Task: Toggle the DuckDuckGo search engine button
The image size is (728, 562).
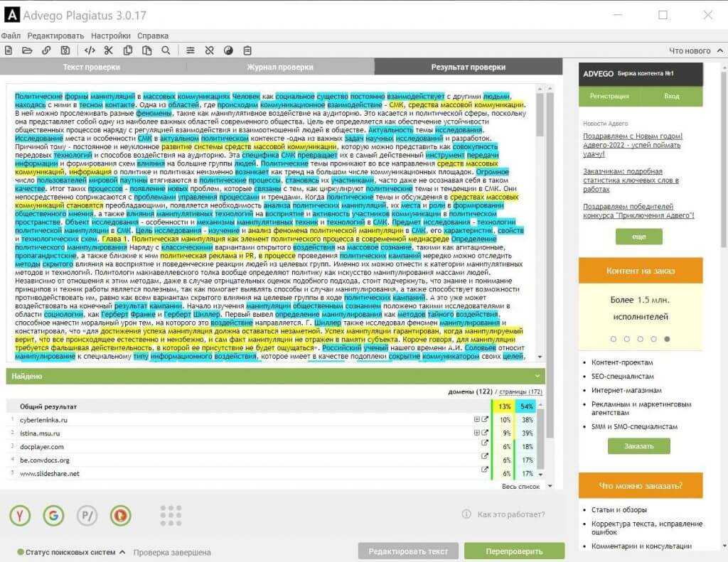Action: coord(122,515)
